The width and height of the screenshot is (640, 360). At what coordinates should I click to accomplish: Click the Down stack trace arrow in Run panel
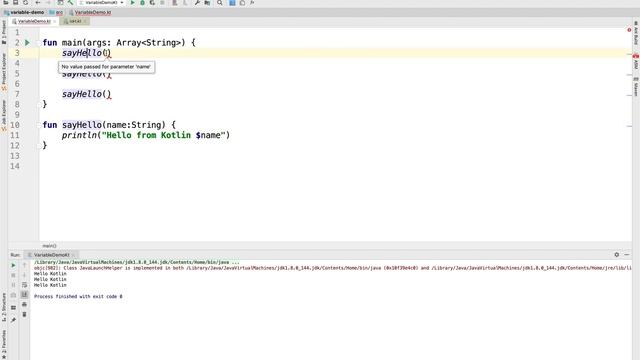[24, 276]
